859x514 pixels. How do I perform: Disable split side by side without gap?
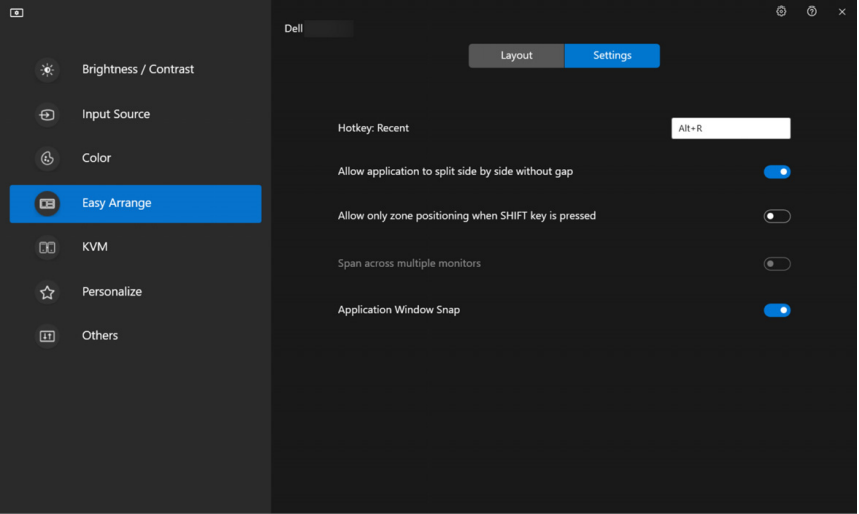coord(777,172)
